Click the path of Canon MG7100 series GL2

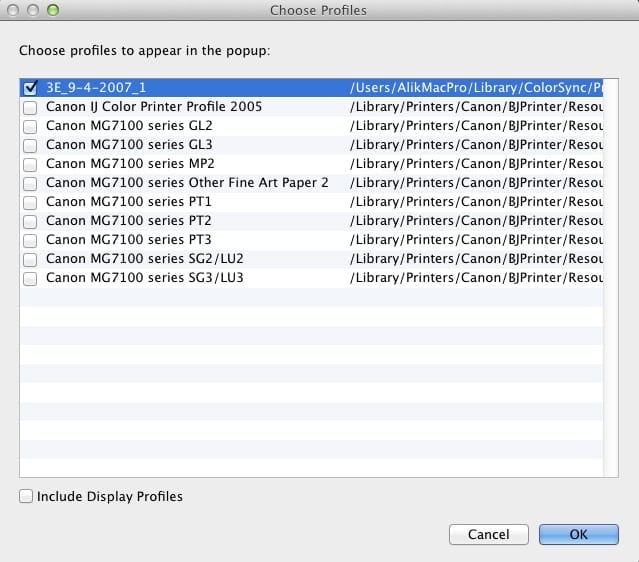click(x=475, y=126)
